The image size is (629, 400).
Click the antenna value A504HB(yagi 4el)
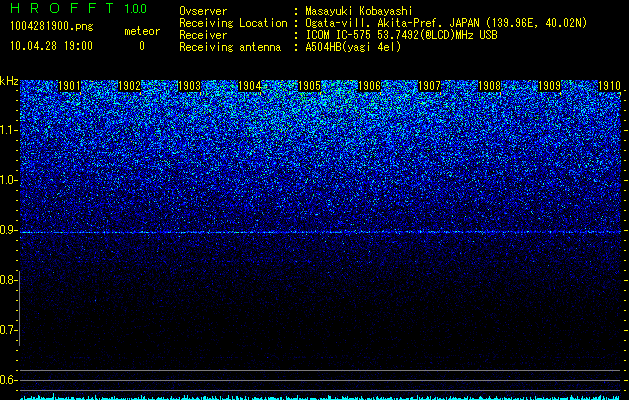(353, 47)
